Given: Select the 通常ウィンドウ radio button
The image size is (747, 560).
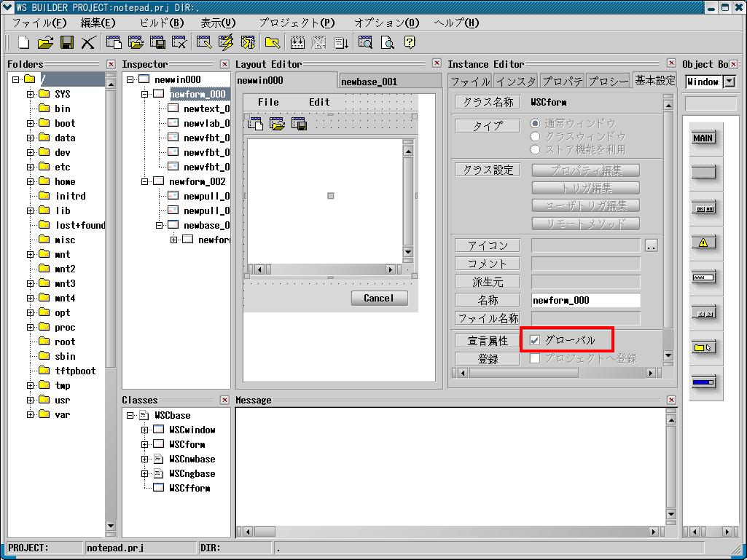Looking at the screenshot, I should tap(535, 123).
